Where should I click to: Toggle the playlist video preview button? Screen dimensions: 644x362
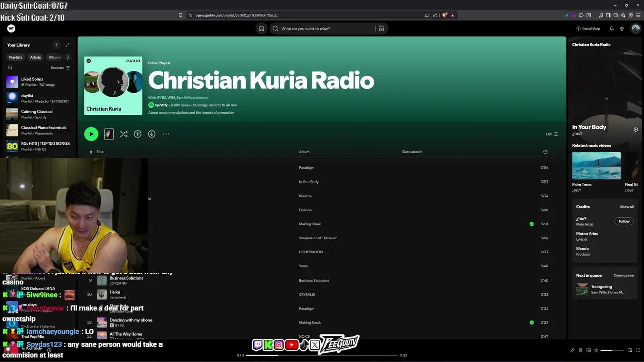[x=109, y=134]
